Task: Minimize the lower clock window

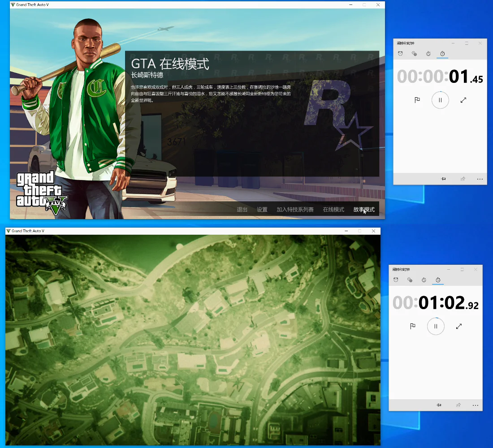Action: pyautogui.click(x=449, y=269)
